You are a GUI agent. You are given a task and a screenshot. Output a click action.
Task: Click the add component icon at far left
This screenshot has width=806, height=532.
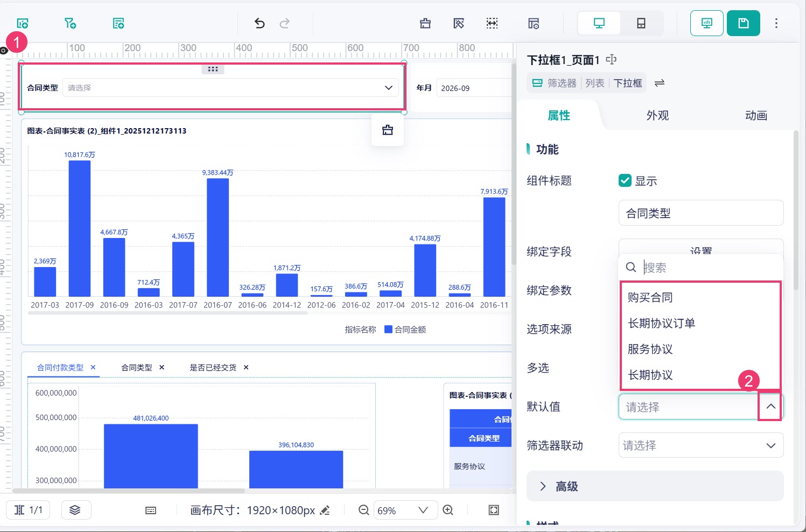coord(23,23)
